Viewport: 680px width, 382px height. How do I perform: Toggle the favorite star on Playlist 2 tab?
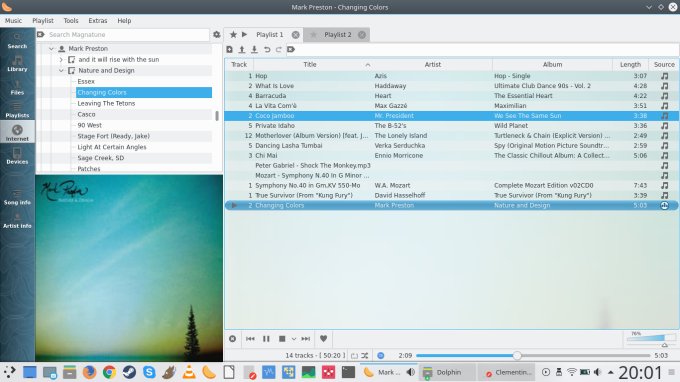(313, 35)
